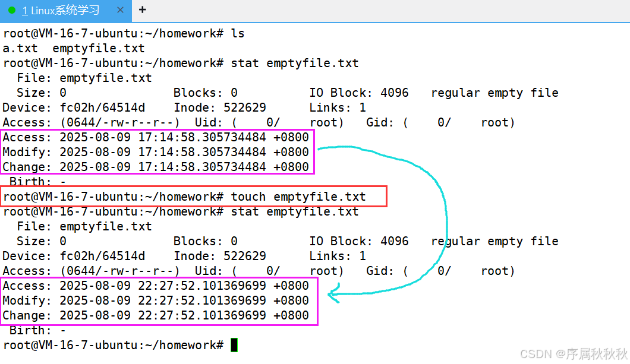Click the first "ls" command at the top prompt
Screen dimensions: 630x364
click(238, 34)
